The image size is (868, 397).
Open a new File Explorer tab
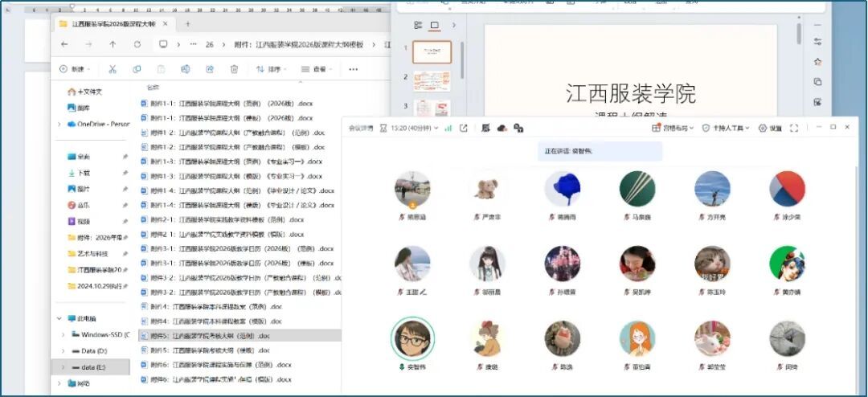tap(187, 24)
